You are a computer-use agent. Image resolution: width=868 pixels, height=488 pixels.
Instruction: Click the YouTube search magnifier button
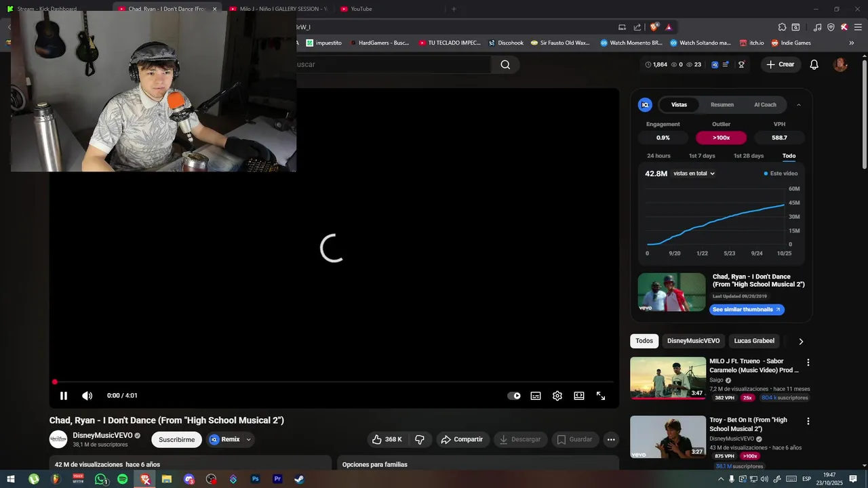click(505, 64)
